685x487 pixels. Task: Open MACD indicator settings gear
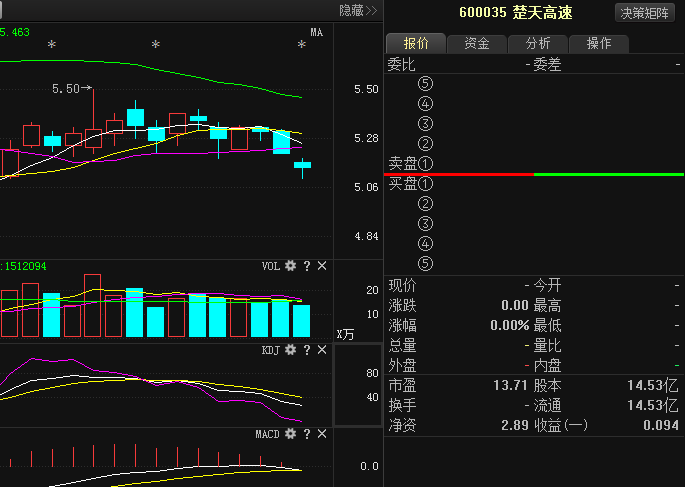pos(290,434)
